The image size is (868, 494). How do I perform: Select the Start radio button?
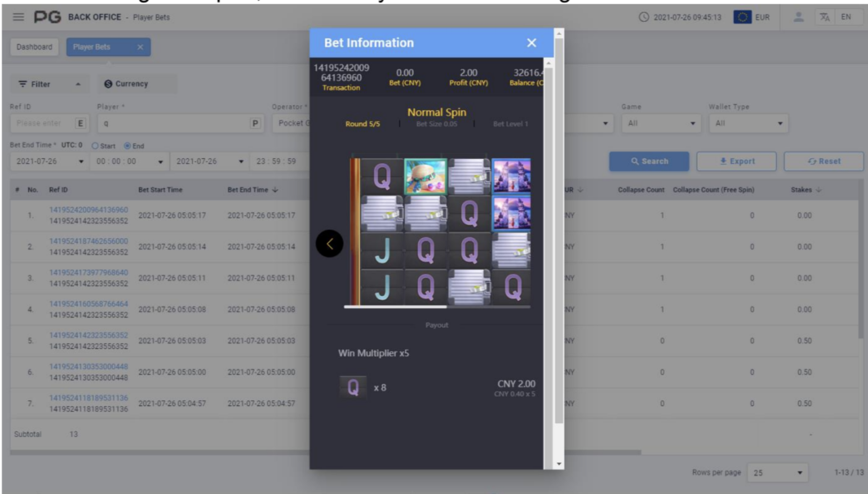click(x=95, y=146)
